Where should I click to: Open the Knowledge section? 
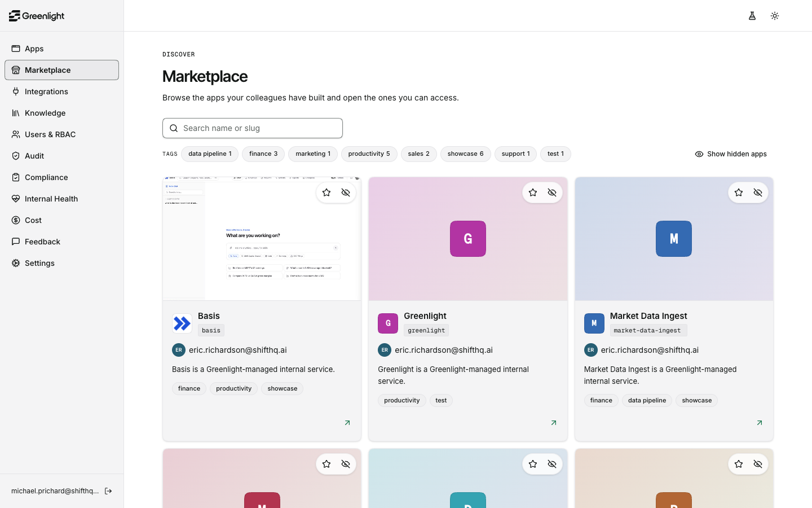(61, 113)
